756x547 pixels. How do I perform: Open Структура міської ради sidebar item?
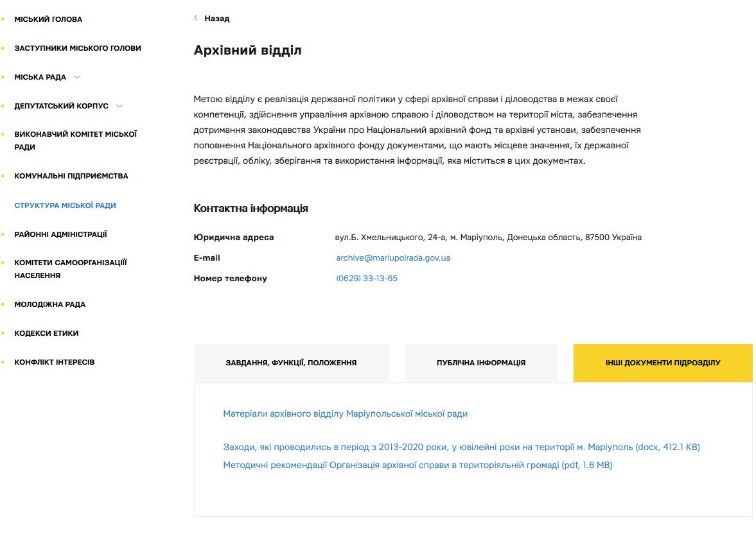coord(65,205)
